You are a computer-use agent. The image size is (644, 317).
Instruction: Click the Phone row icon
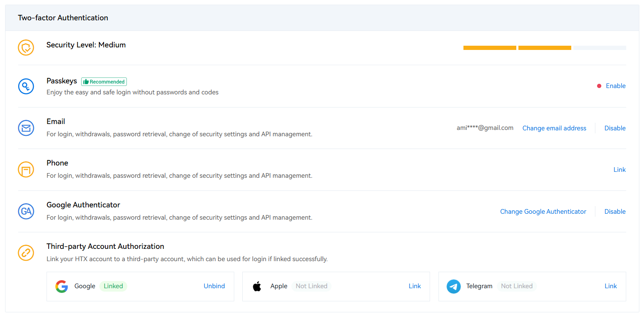[x=26, y=170]
